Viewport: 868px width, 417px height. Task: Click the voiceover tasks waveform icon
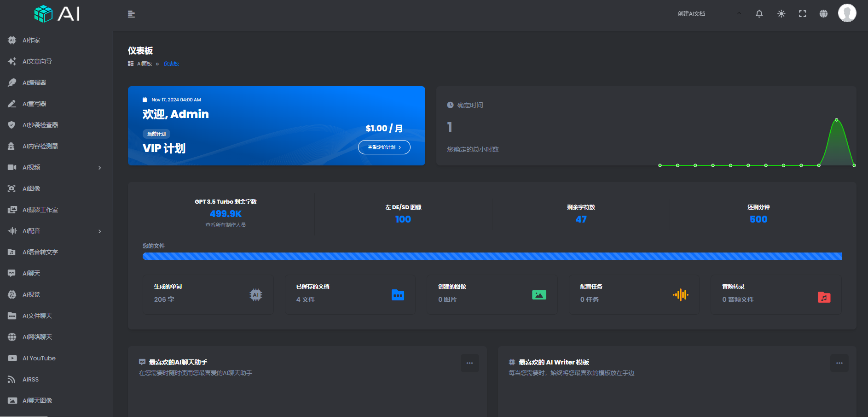680,295
